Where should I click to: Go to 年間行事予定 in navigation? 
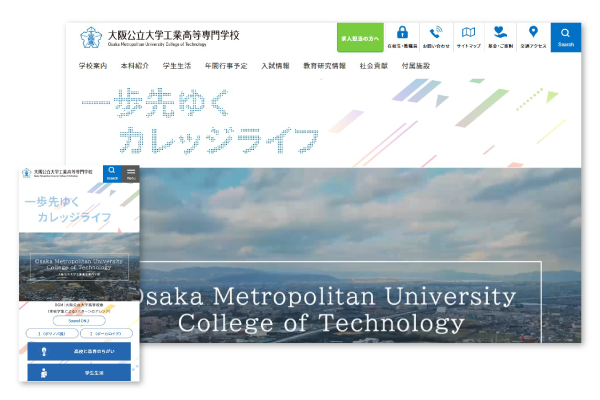point(225,65)
